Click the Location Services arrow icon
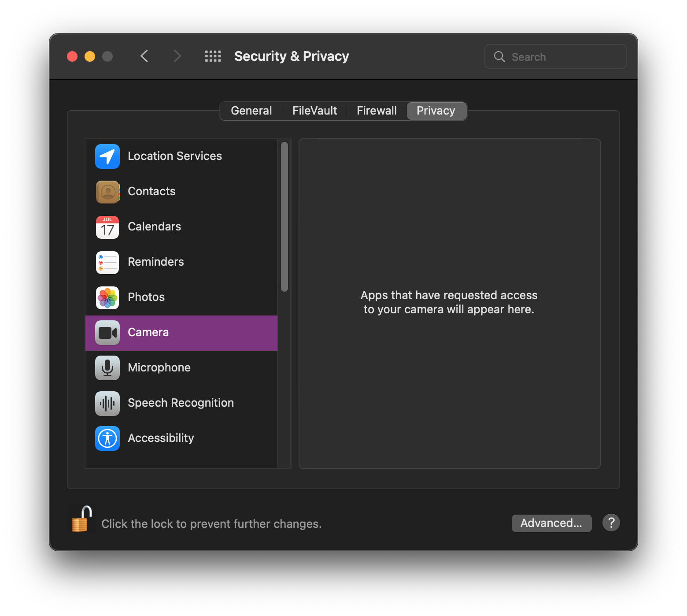The height and width of the screenshot is (616, 687). tap(107, 156)
